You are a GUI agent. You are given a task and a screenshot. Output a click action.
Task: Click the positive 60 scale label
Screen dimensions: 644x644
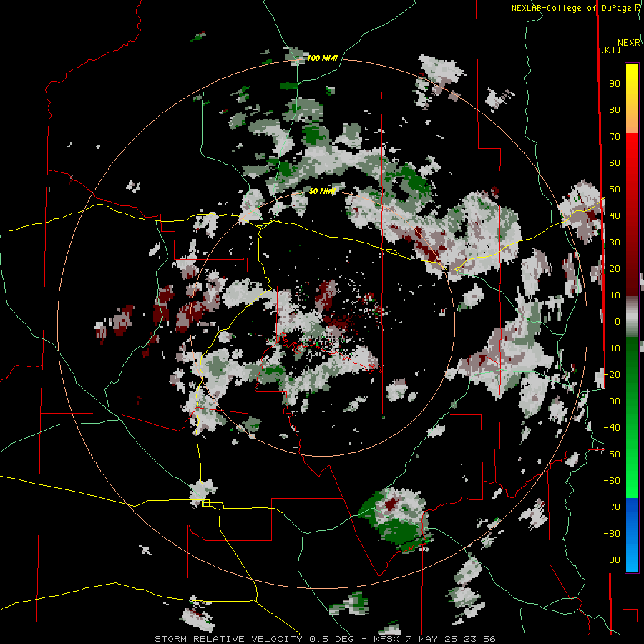tap(615, 163)
